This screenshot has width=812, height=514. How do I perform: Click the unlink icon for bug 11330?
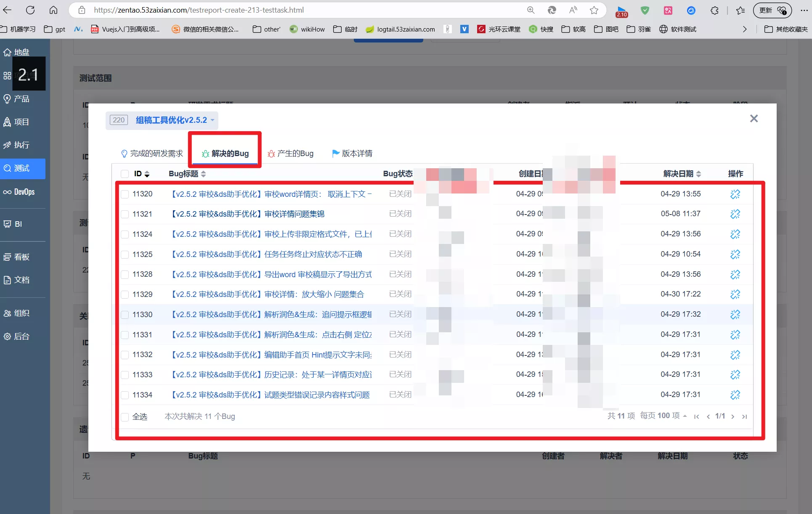pyautogui.click(x=735, y=314)
